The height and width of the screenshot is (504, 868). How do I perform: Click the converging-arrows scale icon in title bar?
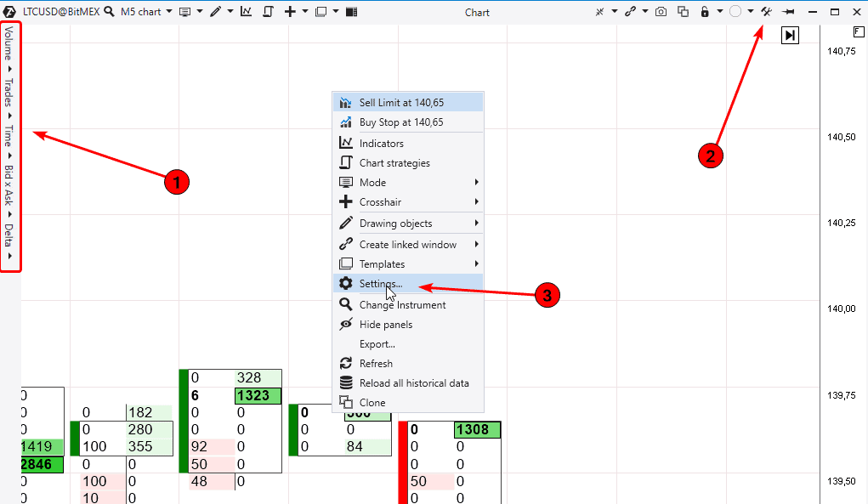tap(599, 12)
